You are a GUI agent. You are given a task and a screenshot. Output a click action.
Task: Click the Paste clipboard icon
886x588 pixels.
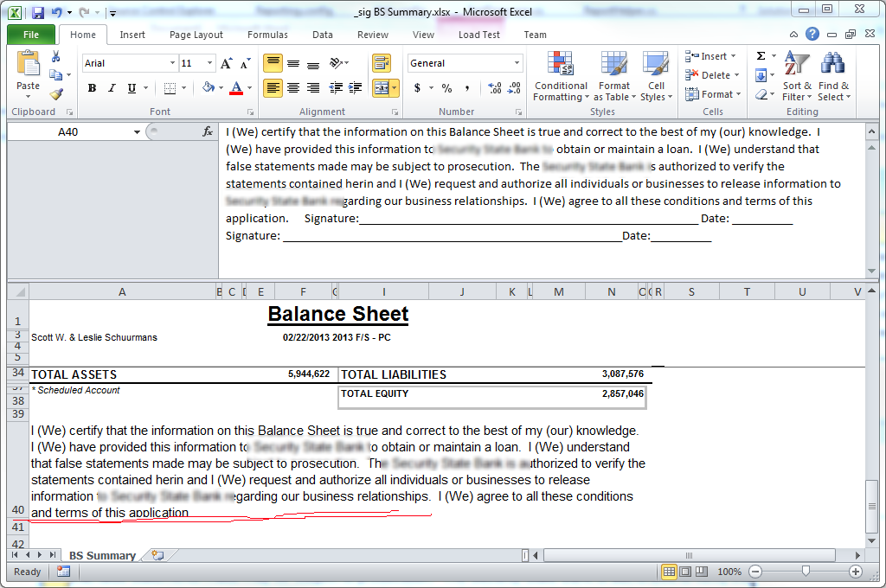pyautogui.click(x=28, y=63)
